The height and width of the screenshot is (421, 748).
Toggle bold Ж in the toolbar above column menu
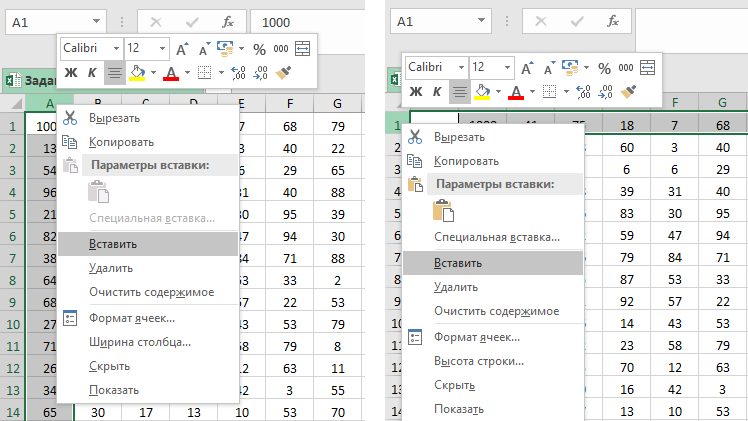[71, 73]
